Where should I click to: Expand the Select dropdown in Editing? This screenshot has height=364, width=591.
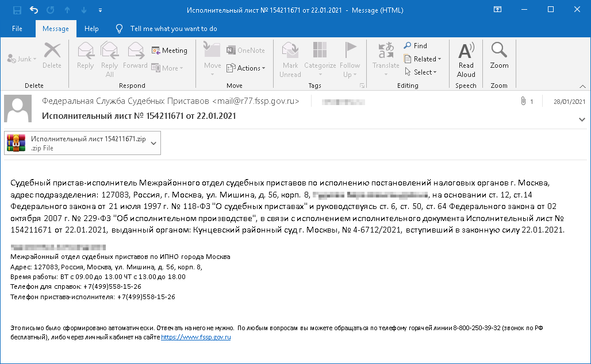[421, 72]
